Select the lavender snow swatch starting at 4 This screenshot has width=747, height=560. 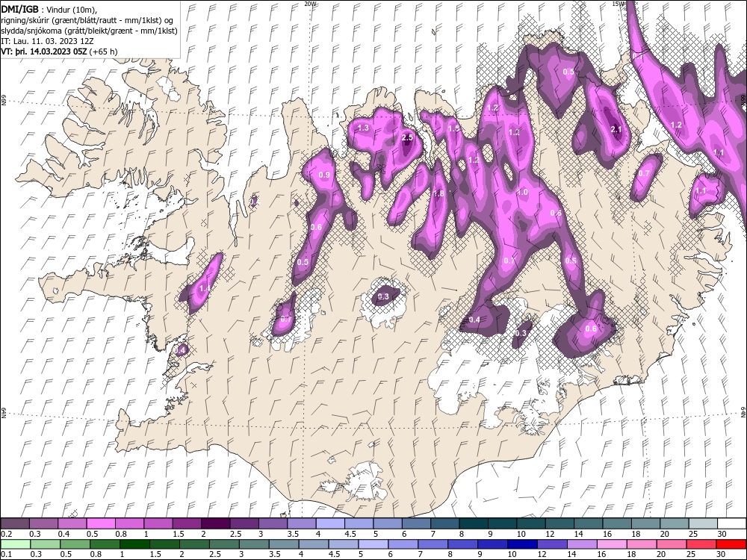tap(330, 524)
